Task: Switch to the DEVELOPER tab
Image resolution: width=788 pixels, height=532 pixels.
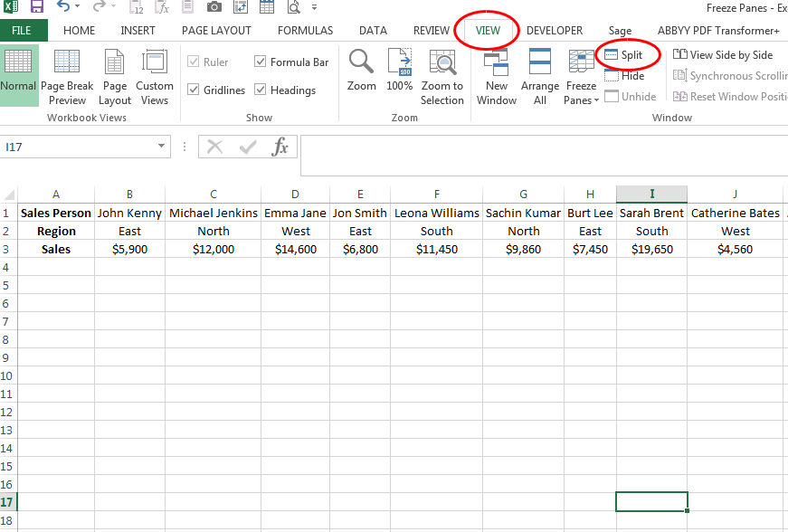Action: [555, 31]
